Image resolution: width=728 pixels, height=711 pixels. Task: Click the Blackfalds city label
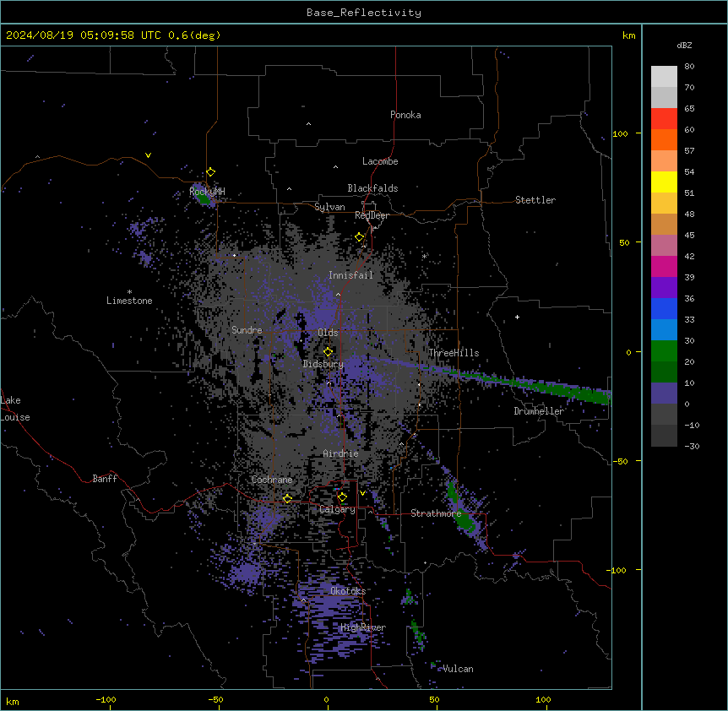click(x=372, y=188)
